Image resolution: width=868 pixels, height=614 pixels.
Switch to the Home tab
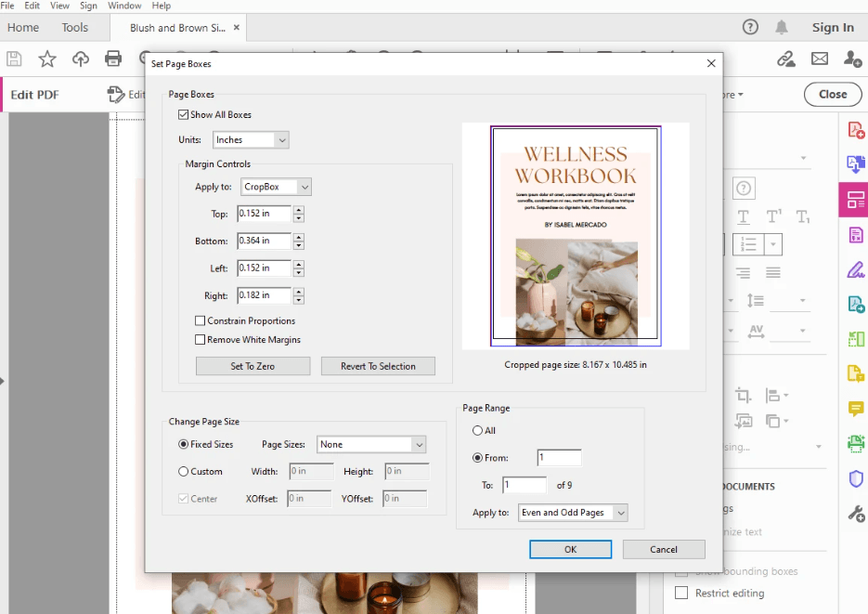click(22, 27)
